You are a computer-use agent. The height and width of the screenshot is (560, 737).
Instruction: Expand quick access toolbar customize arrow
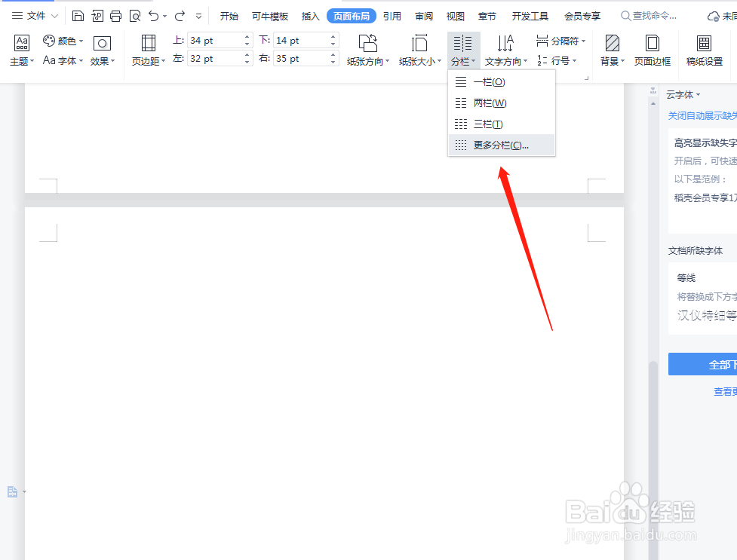(199, 17)
